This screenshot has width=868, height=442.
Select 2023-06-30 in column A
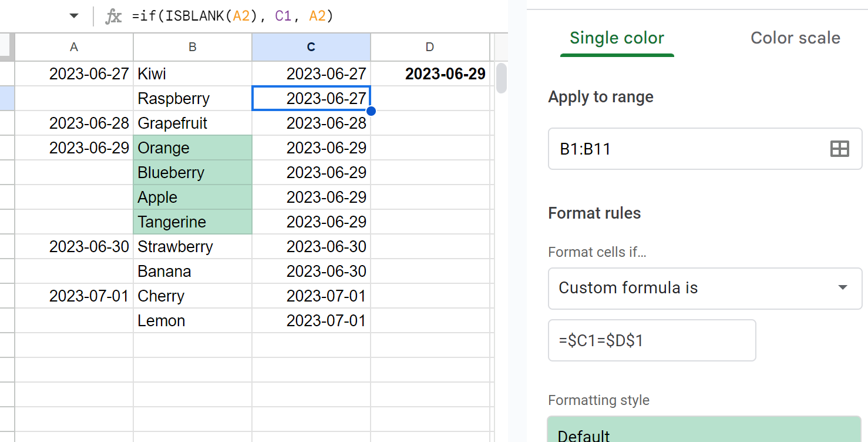(74, 246)
